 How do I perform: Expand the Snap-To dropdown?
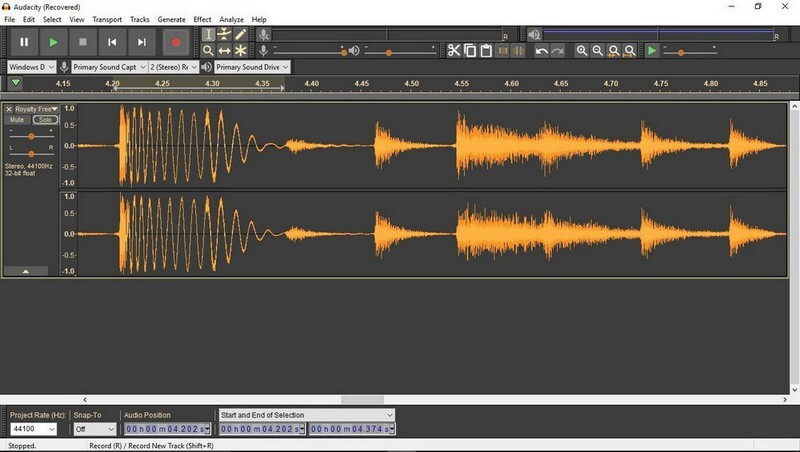[95, 429]
